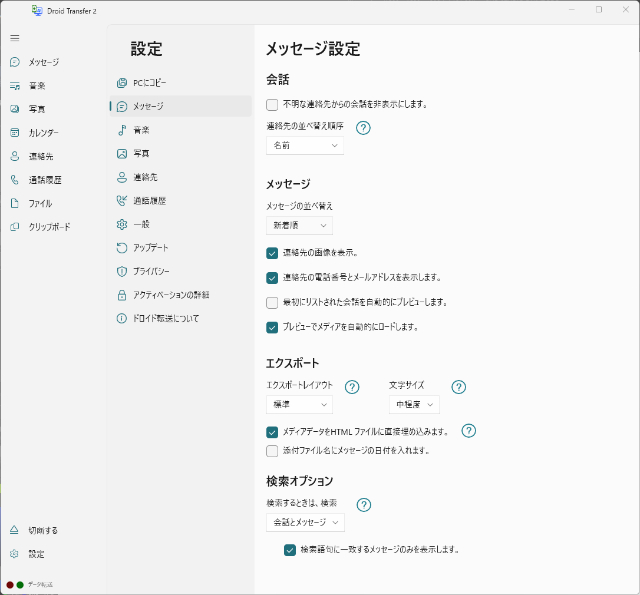Click the person icon for 連絡先 in settings list
The height and width of the screenshot is (595, 640).
coord(122,177)
